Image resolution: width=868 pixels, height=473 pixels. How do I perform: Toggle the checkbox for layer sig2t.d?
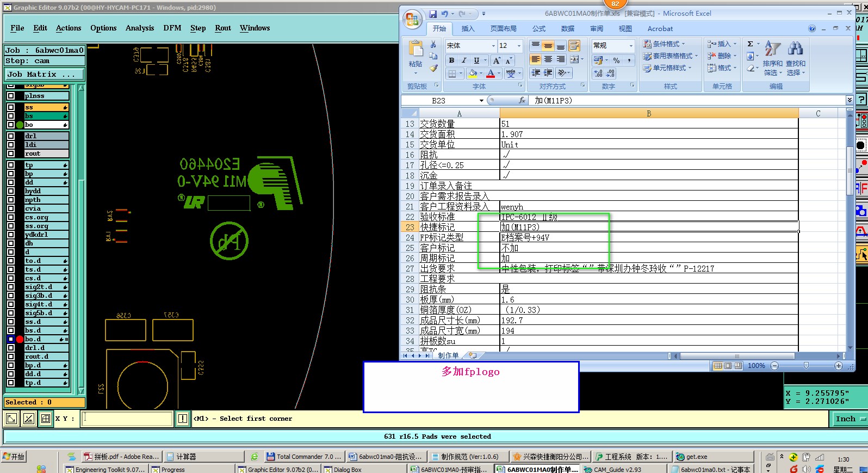[11, 287]
